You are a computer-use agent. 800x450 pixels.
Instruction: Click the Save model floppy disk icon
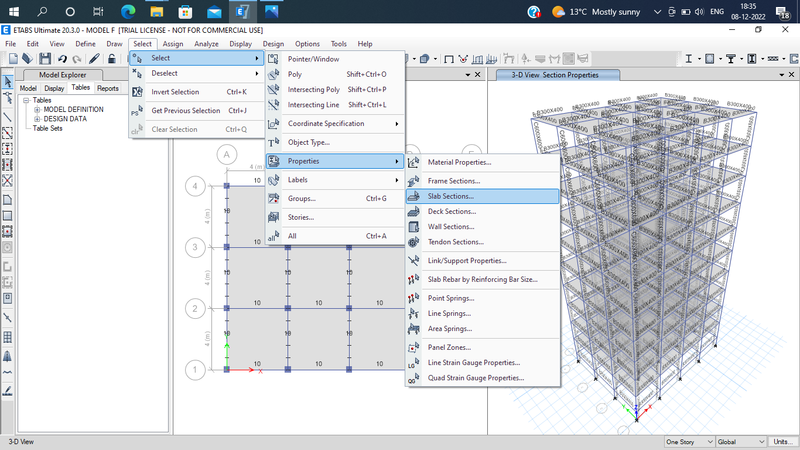coord(45,59)
